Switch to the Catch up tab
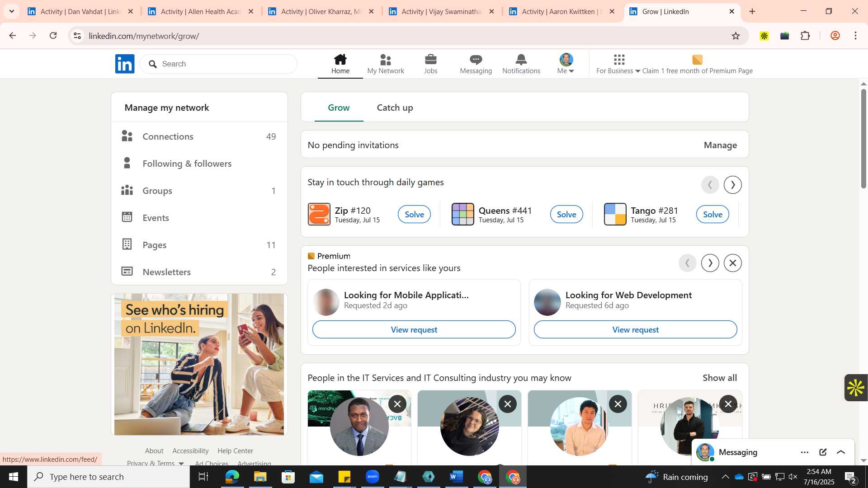This screenshot has width=868, height=488. pos(395,108)
